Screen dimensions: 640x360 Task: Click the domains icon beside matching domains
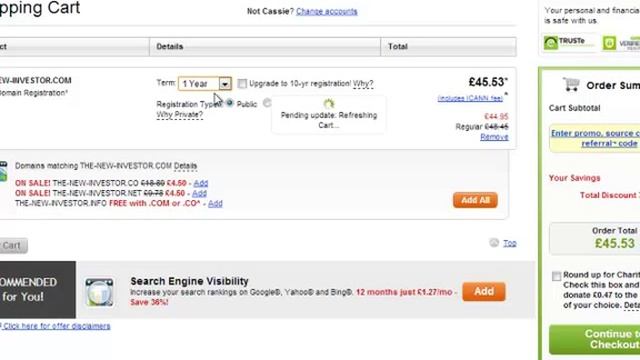pos(3,171)
